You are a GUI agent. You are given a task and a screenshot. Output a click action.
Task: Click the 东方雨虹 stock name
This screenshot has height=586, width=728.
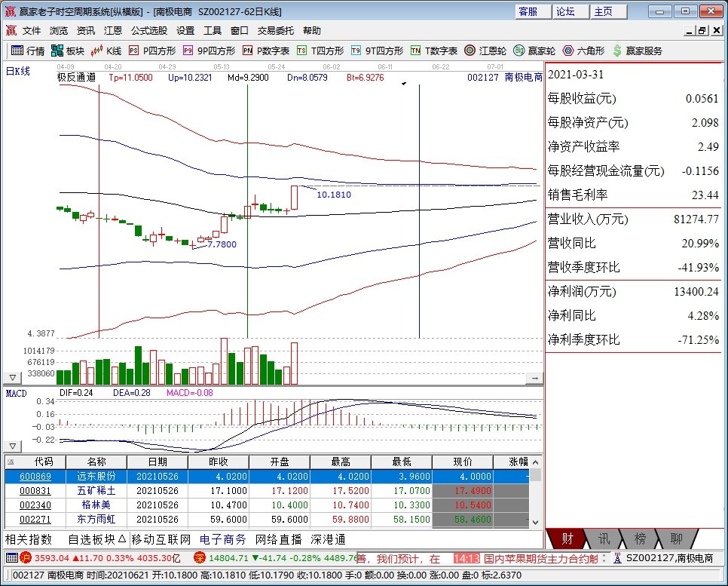coord(96,520)
